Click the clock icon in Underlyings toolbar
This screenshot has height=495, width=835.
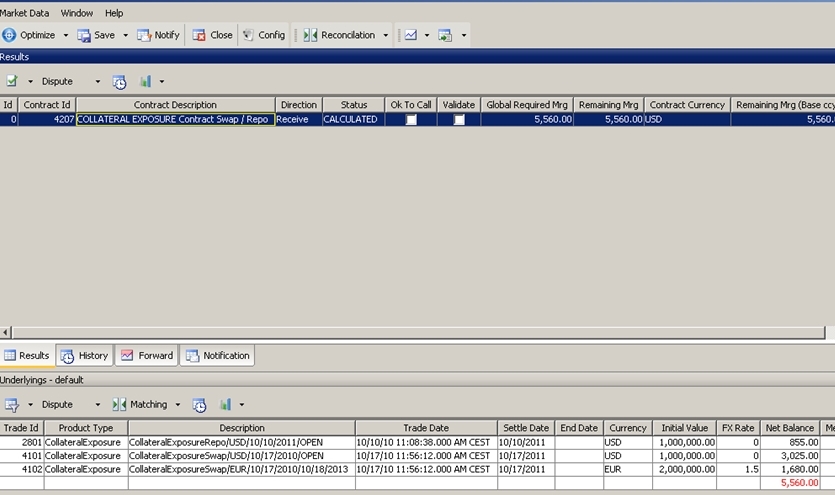[x=199, y=405]
